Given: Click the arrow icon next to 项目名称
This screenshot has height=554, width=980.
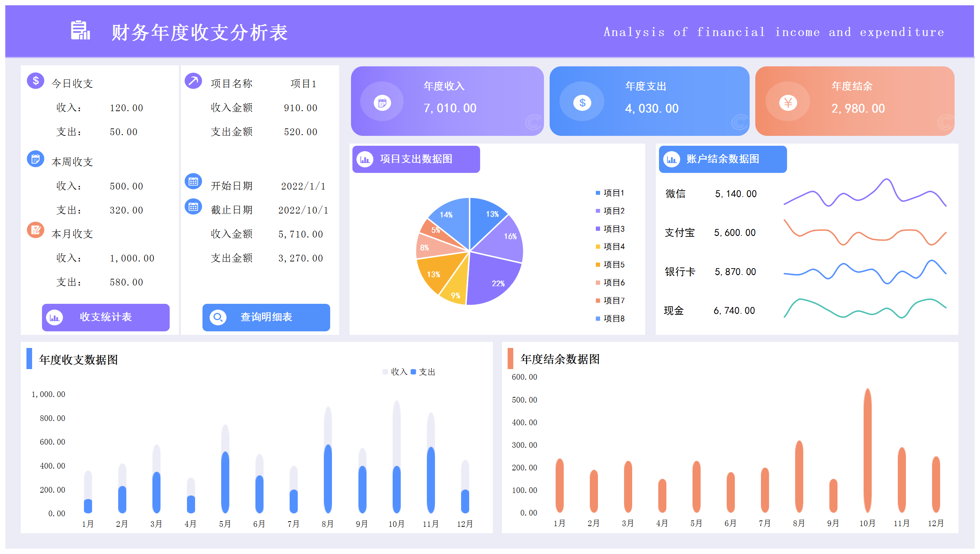Looking at the screenshot, I should point(193,81).
